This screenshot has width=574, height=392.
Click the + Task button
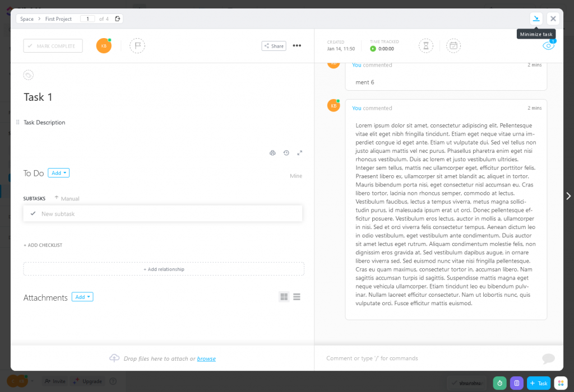click(x=539, y=383)
